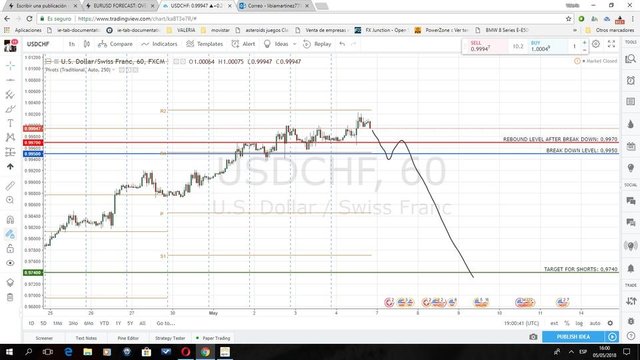Change the candle chart style

[87, 44]
